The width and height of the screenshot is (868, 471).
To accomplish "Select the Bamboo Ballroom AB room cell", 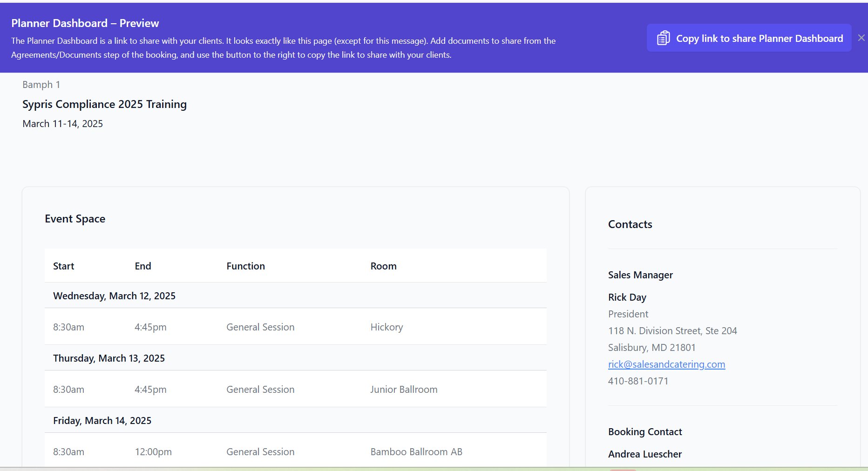I will pyautogui.click(x=416, y=452).
